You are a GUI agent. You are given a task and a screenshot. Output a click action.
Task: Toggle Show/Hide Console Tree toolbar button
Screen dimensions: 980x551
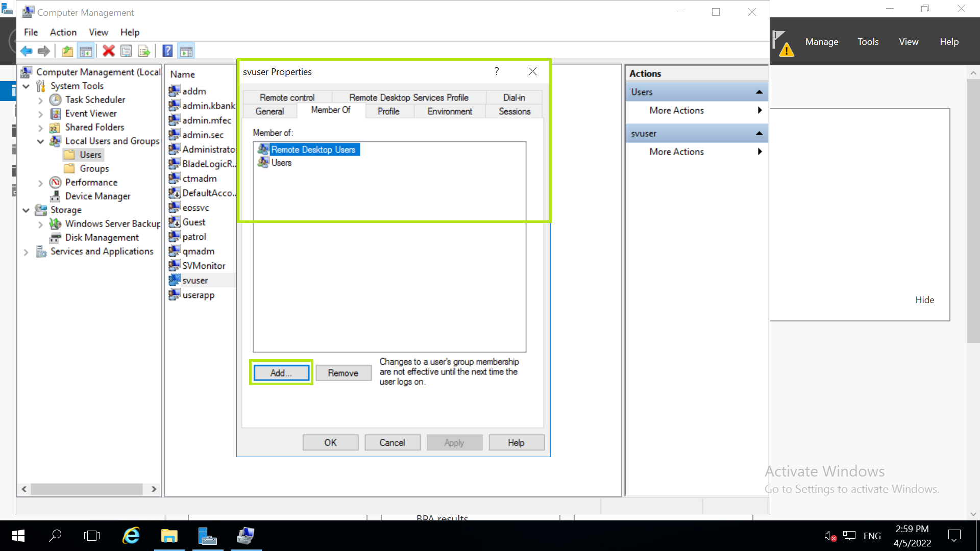click(x=86, y=51)
